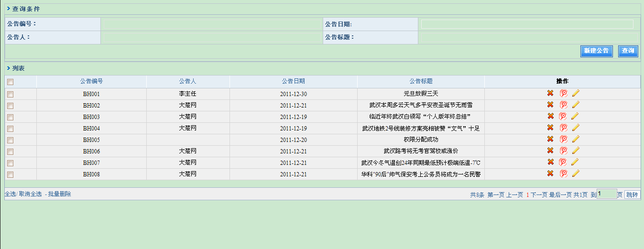
Task: Click the title 权限分配成功
Action: tap(421, 140)
